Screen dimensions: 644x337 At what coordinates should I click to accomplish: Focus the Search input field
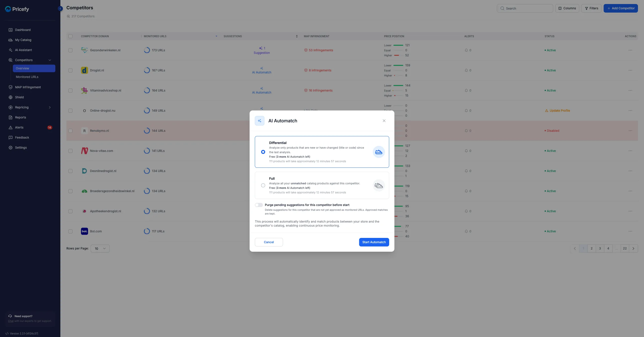click(x=525, y=8)
